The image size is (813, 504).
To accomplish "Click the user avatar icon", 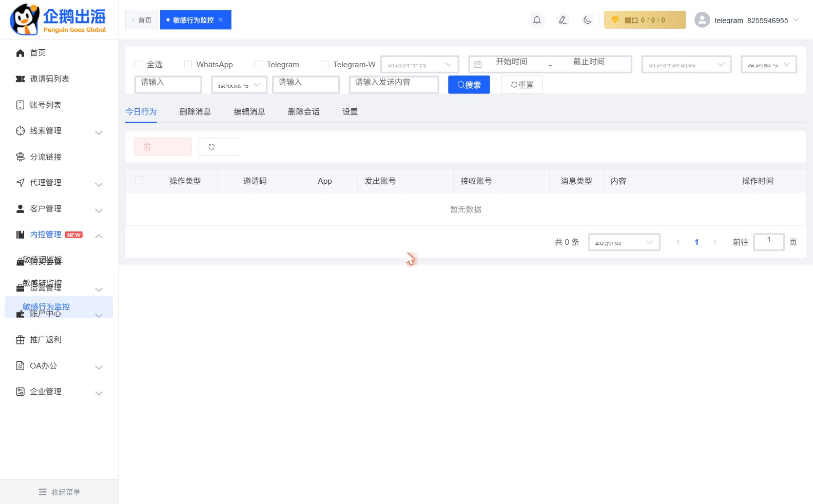I will 702,20.
